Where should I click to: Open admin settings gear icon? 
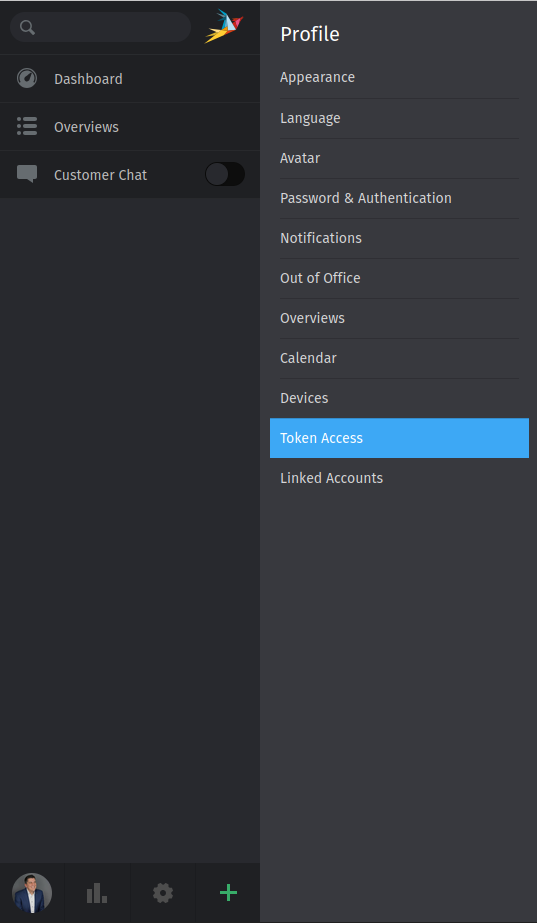click(163, 893)
